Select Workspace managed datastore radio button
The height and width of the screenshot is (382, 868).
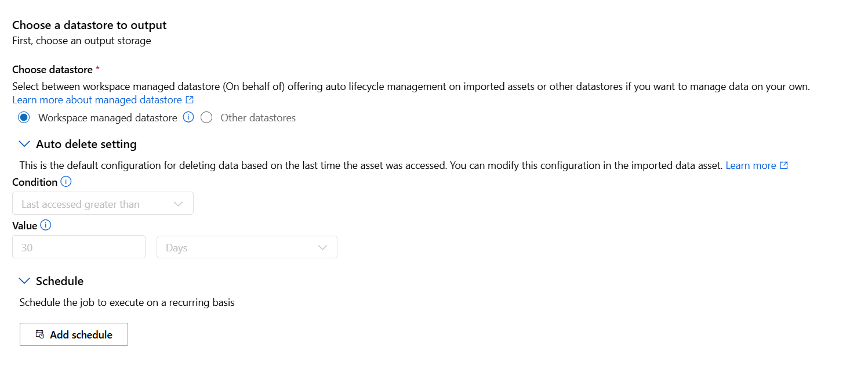coord(24,118)
